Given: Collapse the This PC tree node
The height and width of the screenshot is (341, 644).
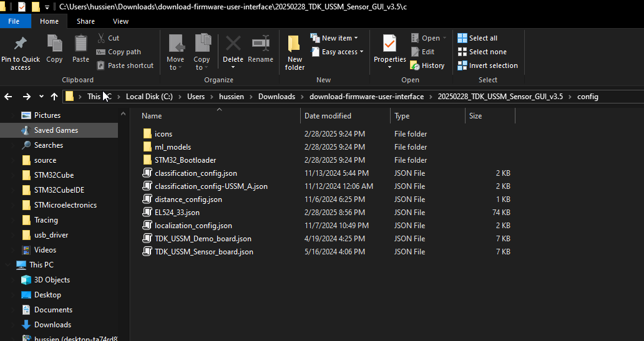Looking at the screenshot, I should click(7, 265).
